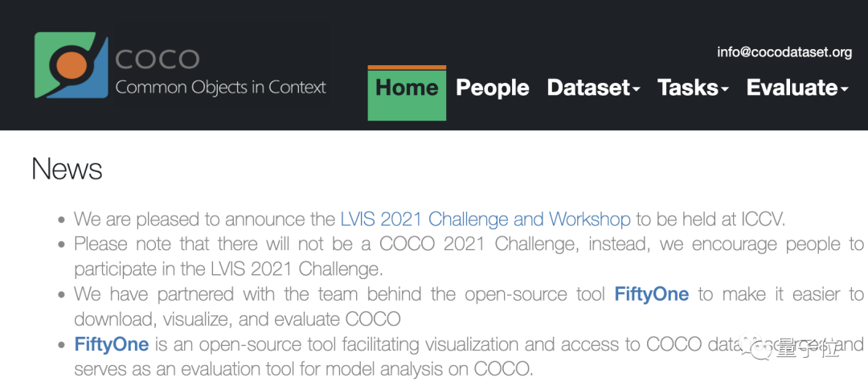
Task: Click the COCO wordmark text in header
Action: (x=157, y=60)
